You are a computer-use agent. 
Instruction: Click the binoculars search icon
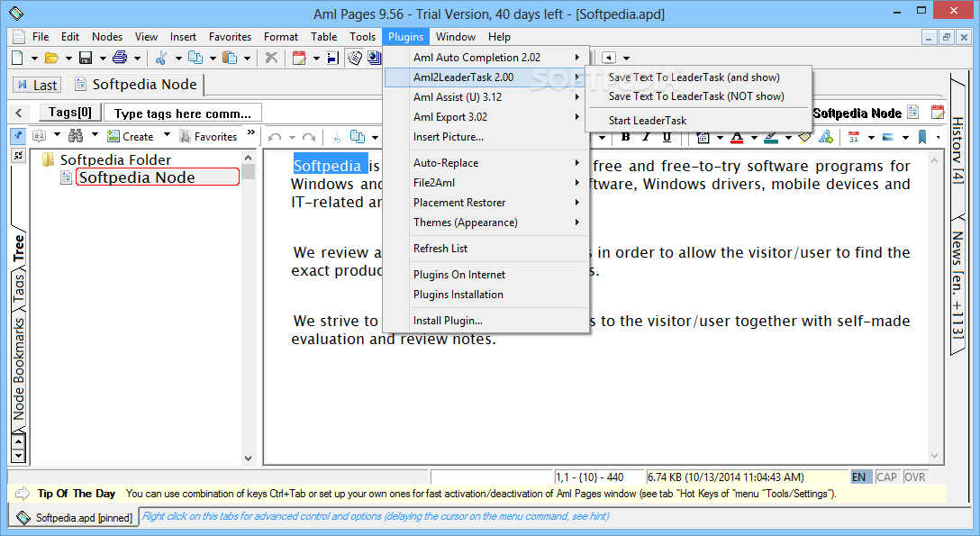pyautogui.click(x=76, y=135)
